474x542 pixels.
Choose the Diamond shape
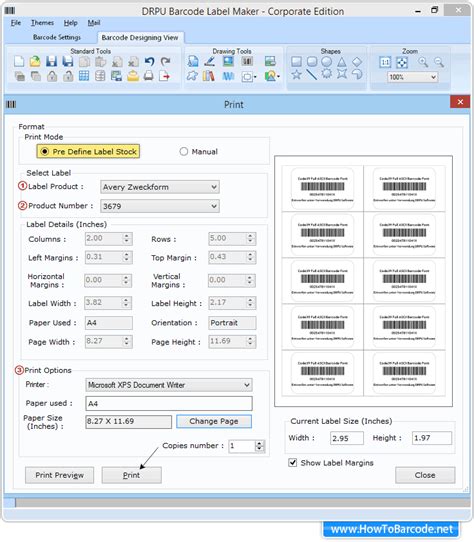pos(357,62)
